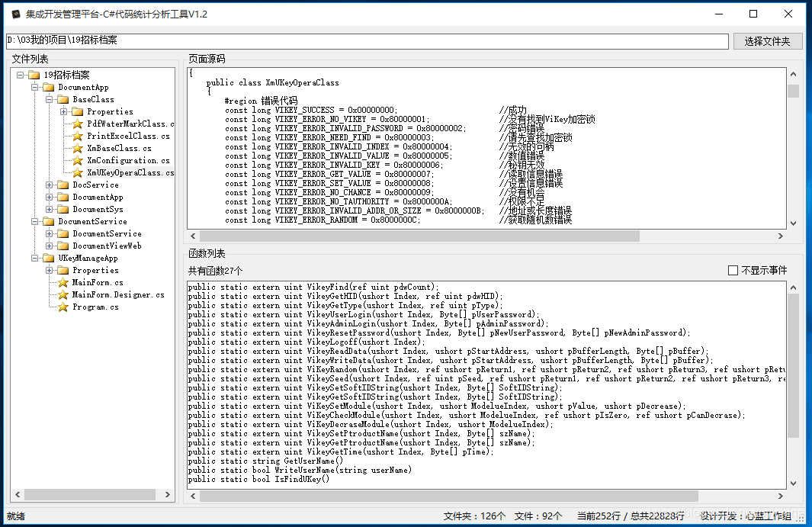Click scroll-down arrow of source code pane
The image size is (812, 527).
[794, 223]
